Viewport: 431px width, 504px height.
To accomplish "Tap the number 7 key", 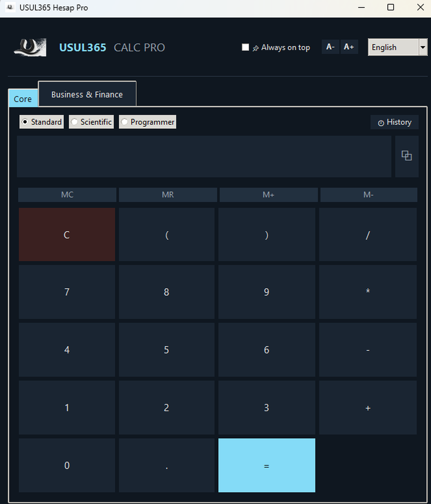I will (x=67, y=292).
